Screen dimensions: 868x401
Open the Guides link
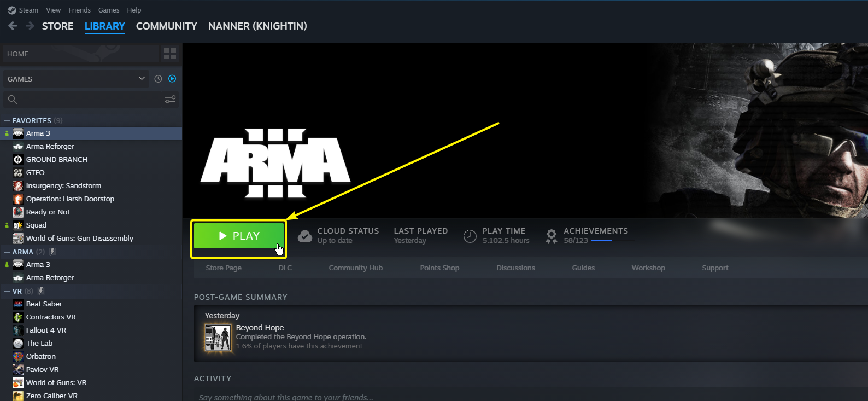583,268
